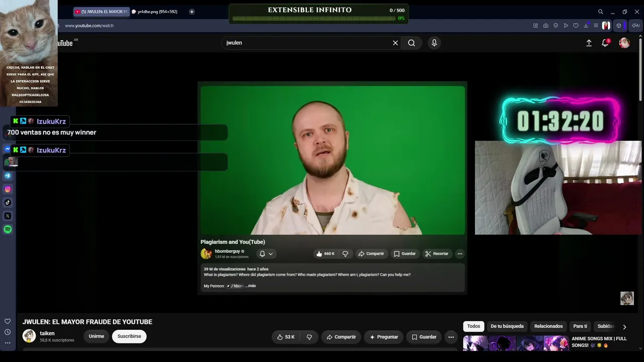Open TikTok in the browser sidebar

[x=8, y=203]
